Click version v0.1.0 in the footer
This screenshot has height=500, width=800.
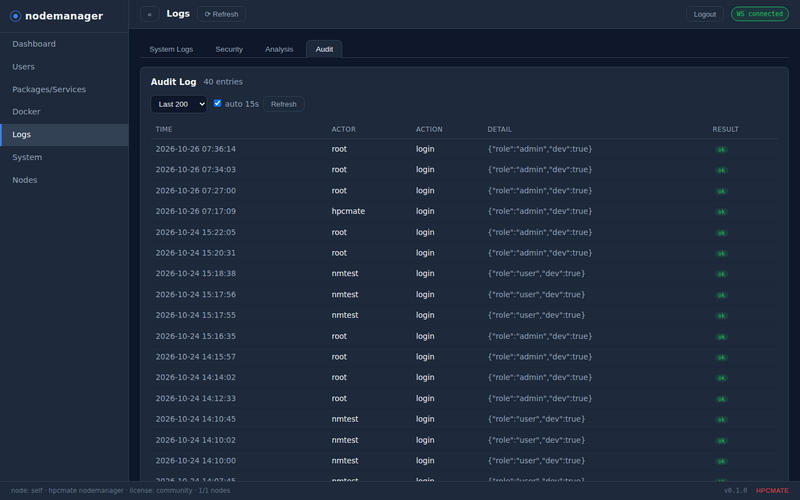[x=735, y=491]
